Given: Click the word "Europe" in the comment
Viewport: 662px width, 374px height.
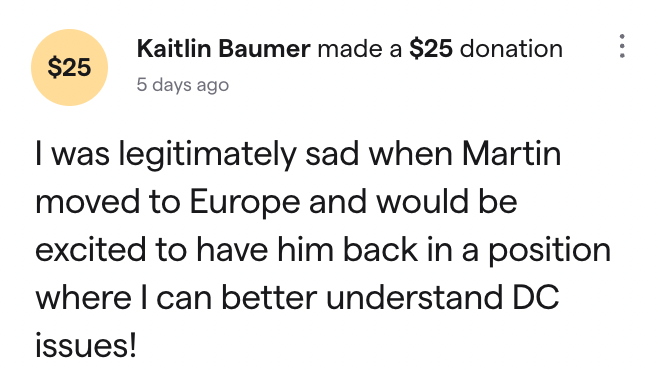Looking at the screenshot, I should [x=245, y=203].
